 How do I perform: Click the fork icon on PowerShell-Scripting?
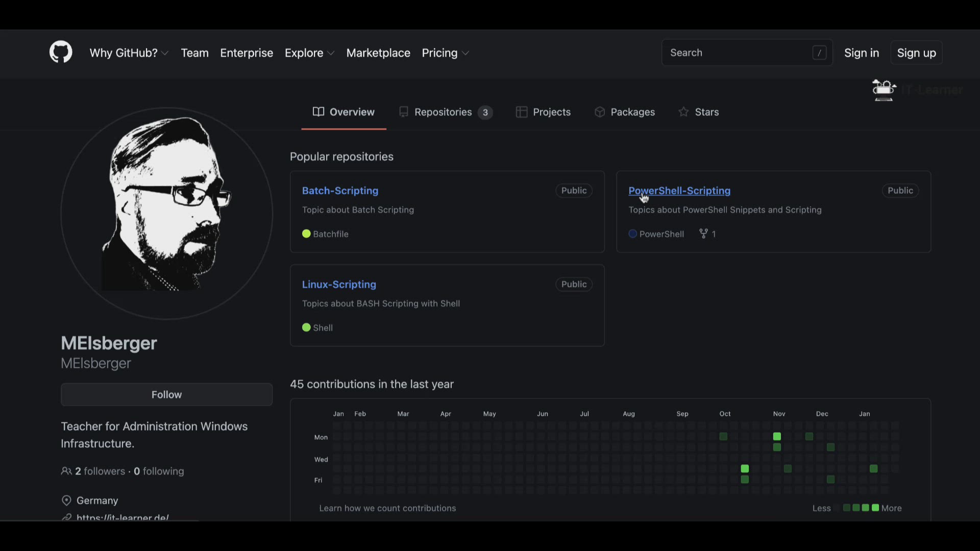[x=703, y=234]
